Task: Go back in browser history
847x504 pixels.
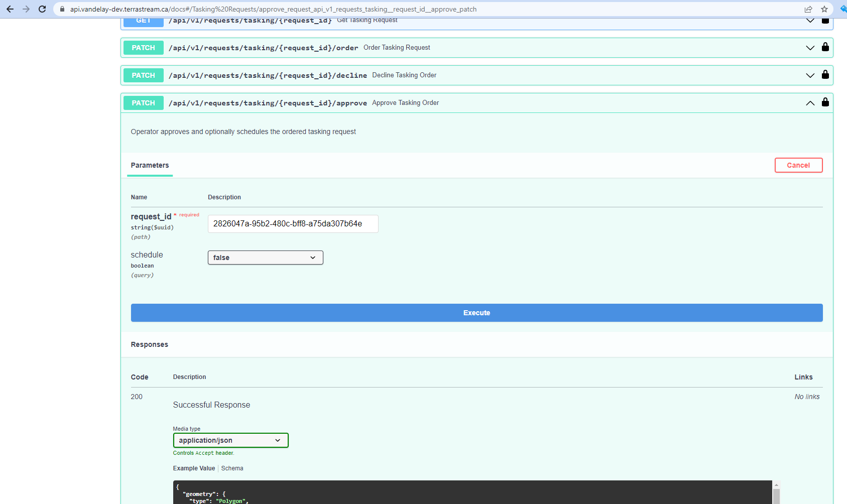Action: (10, 9)
